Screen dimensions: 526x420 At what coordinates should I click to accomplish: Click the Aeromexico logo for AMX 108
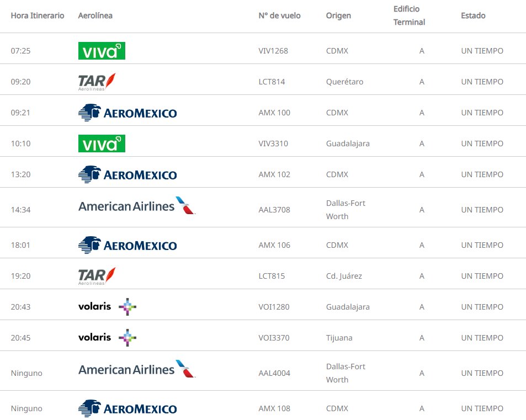(x=127, y=408)
